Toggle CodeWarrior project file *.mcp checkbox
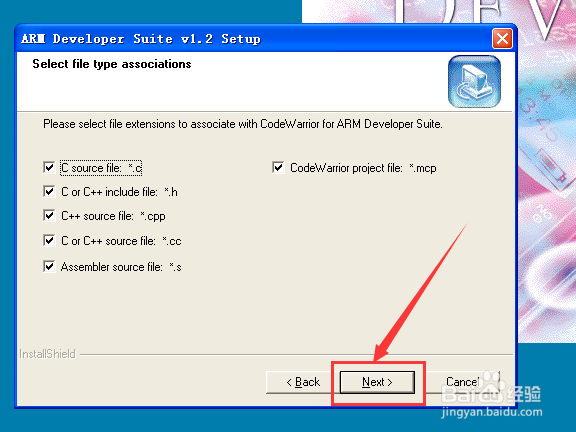This screenshot has width=576, height=432. click(x=278, y=168)
